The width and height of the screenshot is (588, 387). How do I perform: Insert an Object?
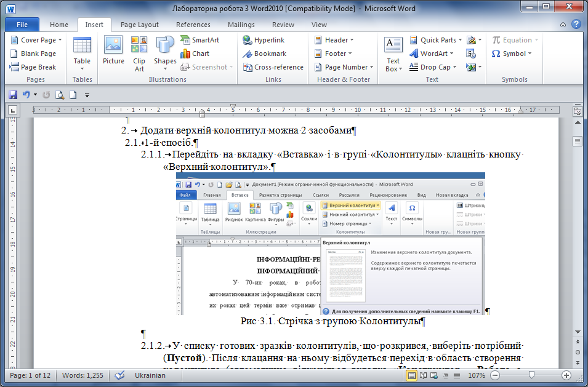coord(474,67)
